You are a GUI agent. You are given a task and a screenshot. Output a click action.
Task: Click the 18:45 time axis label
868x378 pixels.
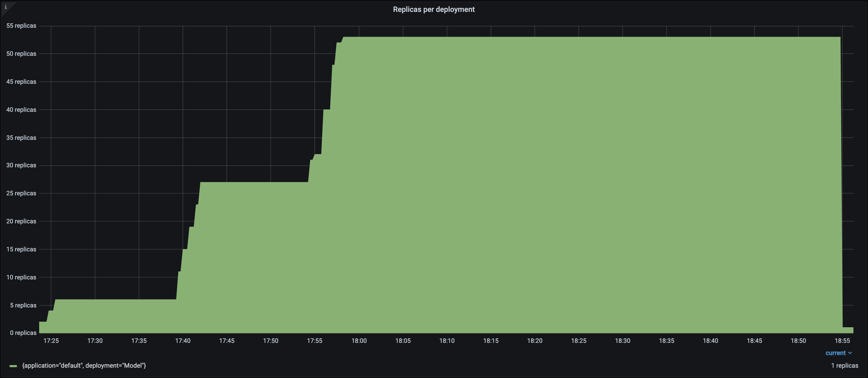754,341
